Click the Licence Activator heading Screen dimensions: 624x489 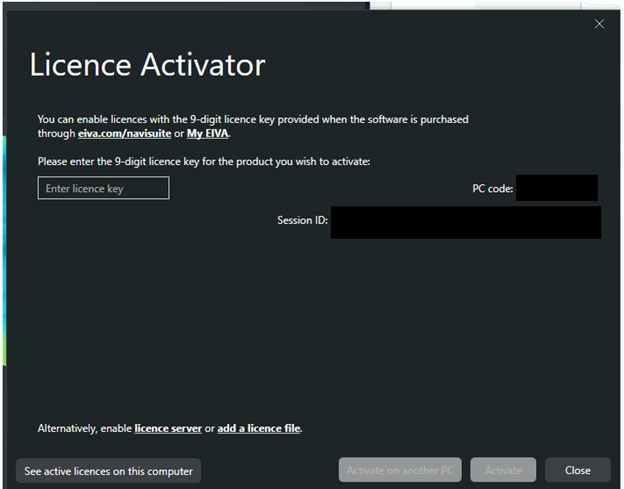pos(147,64)
